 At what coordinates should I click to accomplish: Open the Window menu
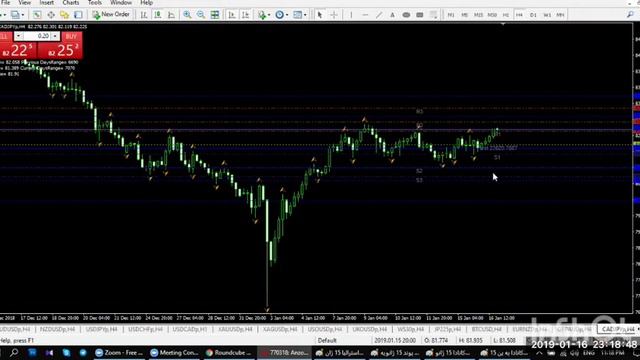pos(121,2)
